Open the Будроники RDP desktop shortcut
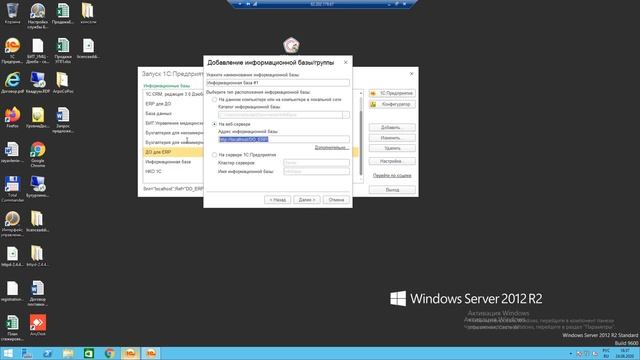Screen dimensions: 640x360 pyautogui.click(x=38, y=186)
